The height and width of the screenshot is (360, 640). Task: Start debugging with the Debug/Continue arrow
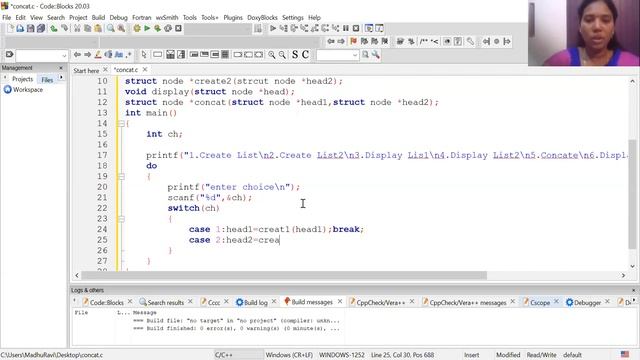click(273, 28)
